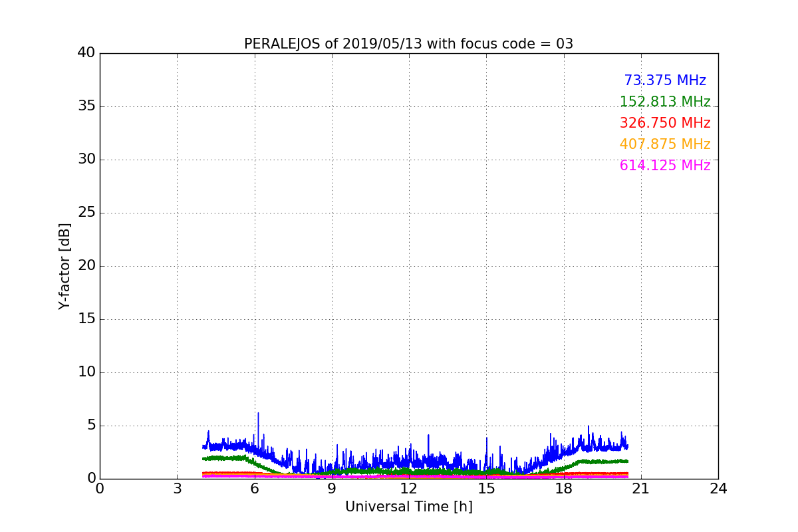Select the '152.813 MHz' legend label
Screen dimensions: 798x532
click(x=665, y=102)
